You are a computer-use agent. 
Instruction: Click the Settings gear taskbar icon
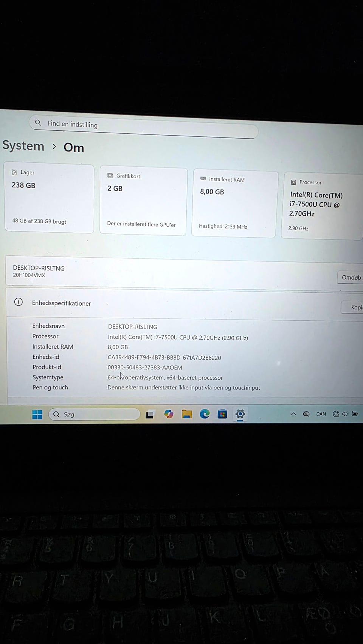click(x=240, y=414)
